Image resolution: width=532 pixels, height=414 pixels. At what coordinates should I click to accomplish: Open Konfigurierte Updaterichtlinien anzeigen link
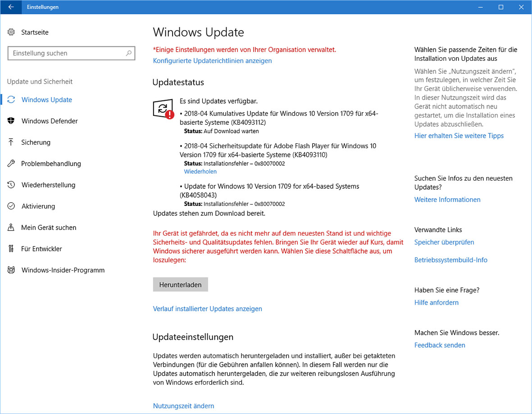click(x=212, y=61)
